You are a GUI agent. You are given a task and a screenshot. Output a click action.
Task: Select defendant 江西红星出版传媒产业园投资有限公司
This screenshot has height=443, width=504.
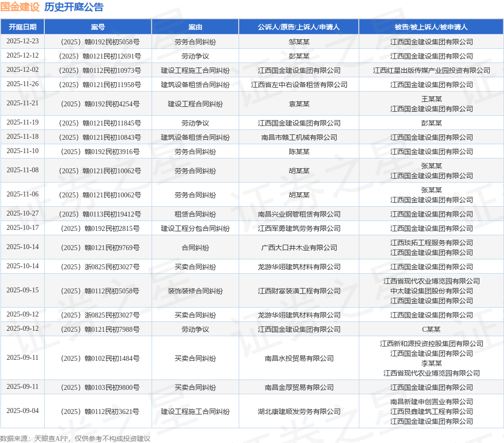point(431,70)
